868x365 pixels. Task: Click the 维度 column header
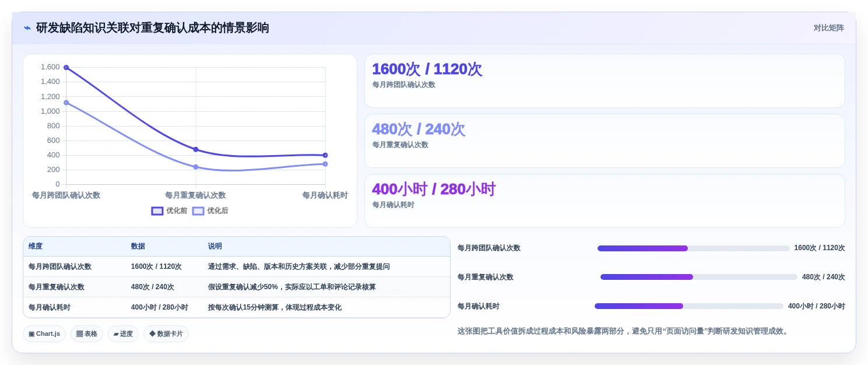click(x=36, y=247)
